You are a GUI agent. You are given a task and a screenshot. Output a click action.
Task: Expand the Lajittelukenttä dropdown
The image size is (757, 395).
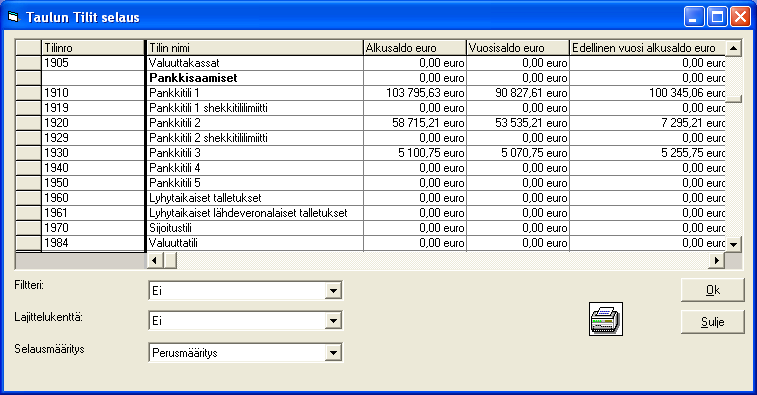pyautogui.click(x=333, y=321)
